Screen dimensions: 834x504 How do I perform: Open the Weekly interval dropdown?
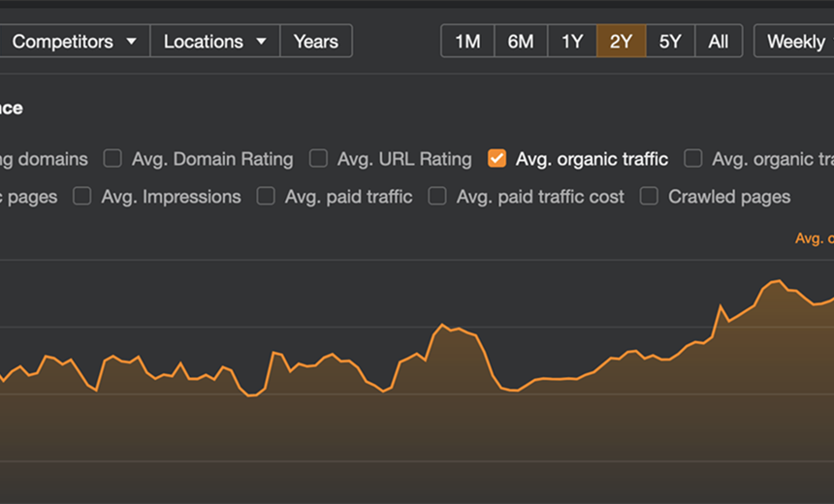click(795, 41)
